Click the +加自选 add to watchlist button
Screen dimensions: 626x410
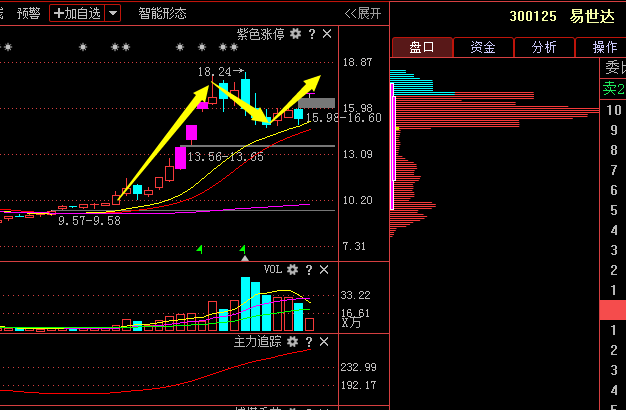[x=77, y=14]
